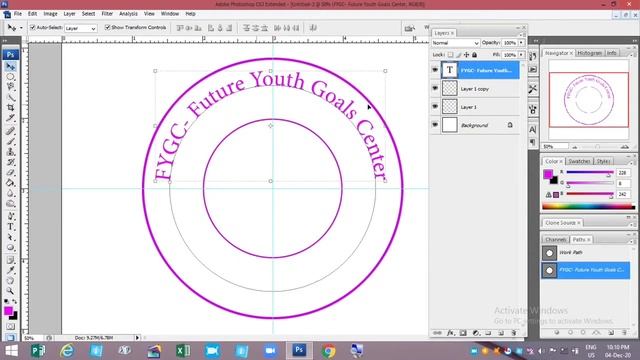640x360 pixels.
Task: Hide the Background layer
Action: tap(435, 125)
